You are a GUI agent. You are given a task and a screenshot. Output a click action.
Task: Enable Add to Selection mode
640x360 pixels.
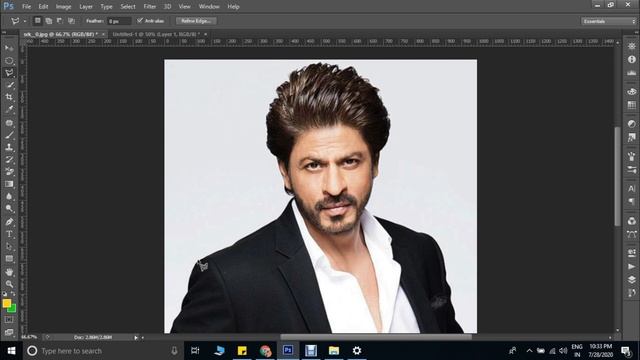point(49,20)
